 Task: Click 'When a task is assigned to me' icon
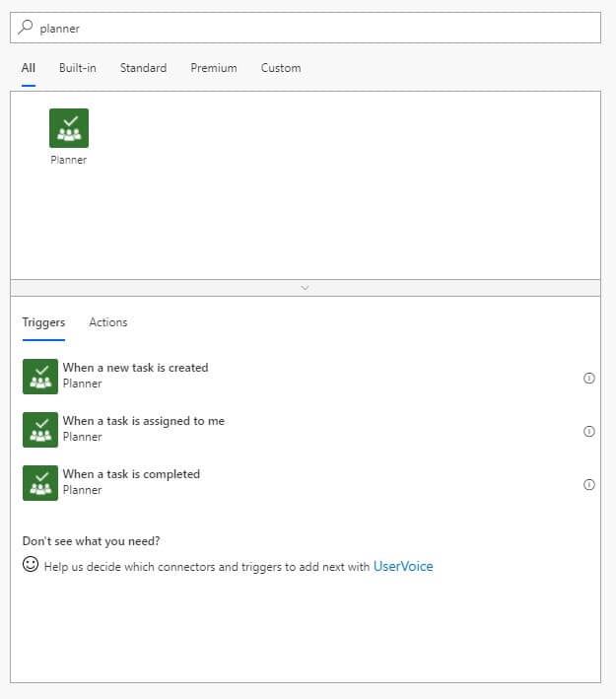(x=40, y=430)
